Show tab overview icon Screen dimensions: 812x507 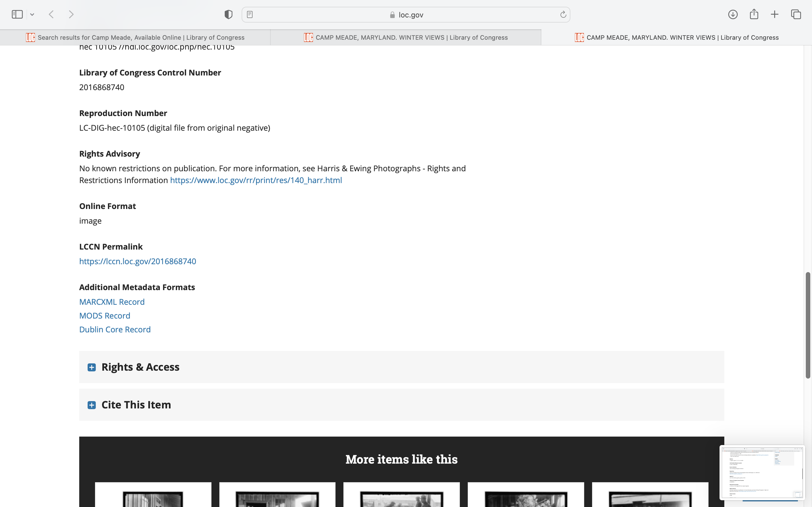[796, 14]
